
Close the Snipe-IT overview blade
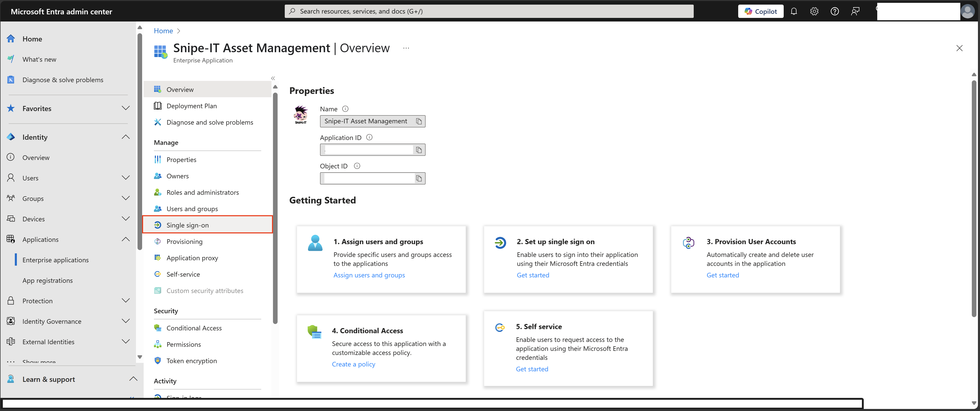pyautogui.click(x=959, y=48)
